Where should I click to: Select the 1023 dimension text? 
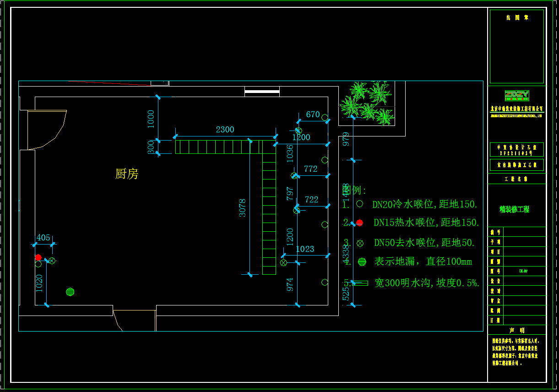305,249
